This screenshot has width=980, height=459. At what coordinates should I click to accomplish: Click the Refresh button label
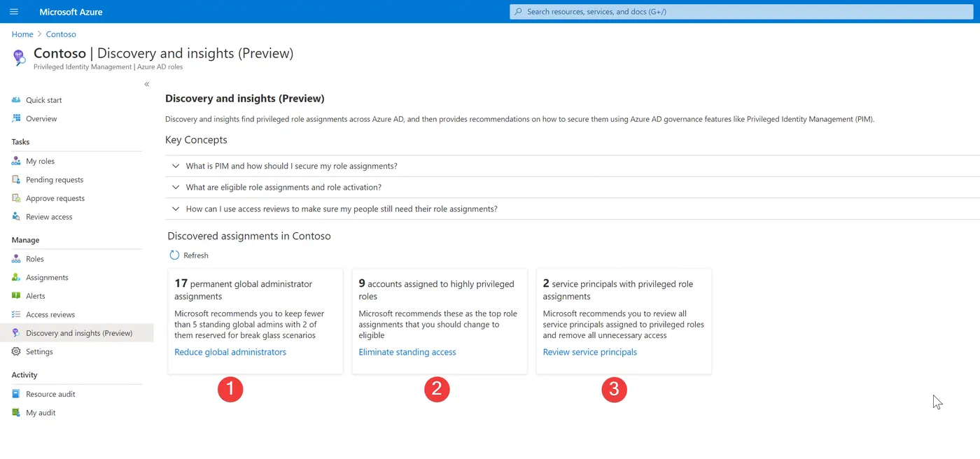(x=196, y=255)
